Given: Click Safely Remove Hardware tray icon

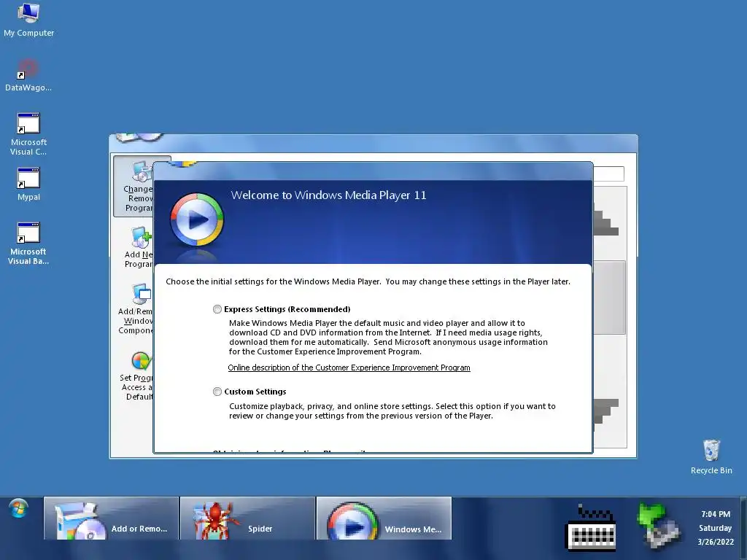Looking at the screenshot, I should coord(659,526).
